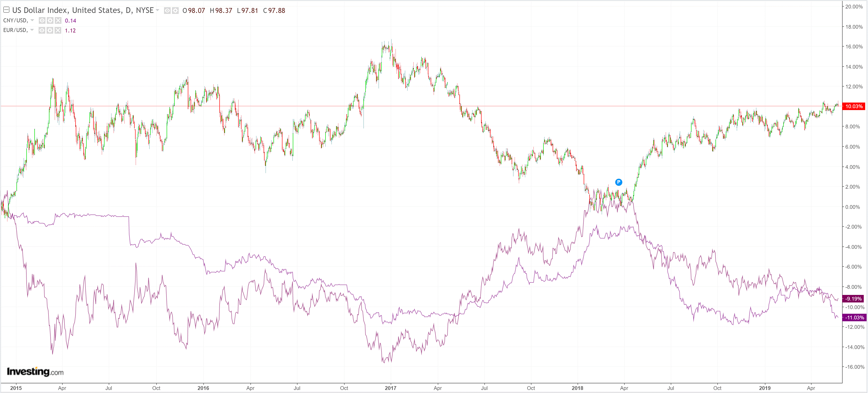Open US Dollar Index settings gear
868x393 pixels.
(x=175, y=10)
